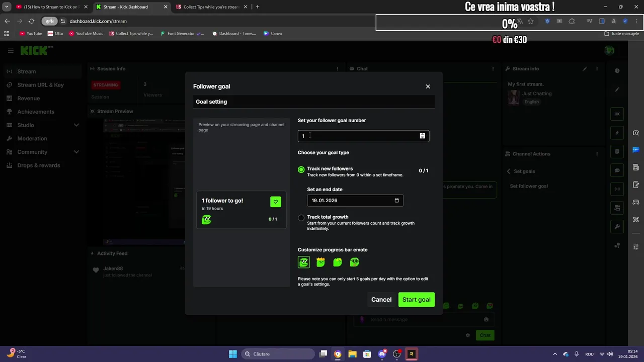Select the Track new followers option

(301, 170)
